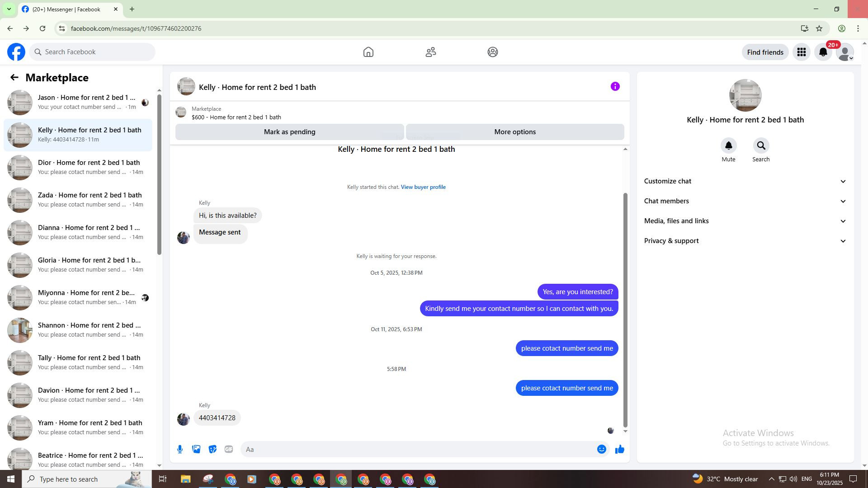
Task: Go to the Facebook Home tab
Action: coord(368,52)
